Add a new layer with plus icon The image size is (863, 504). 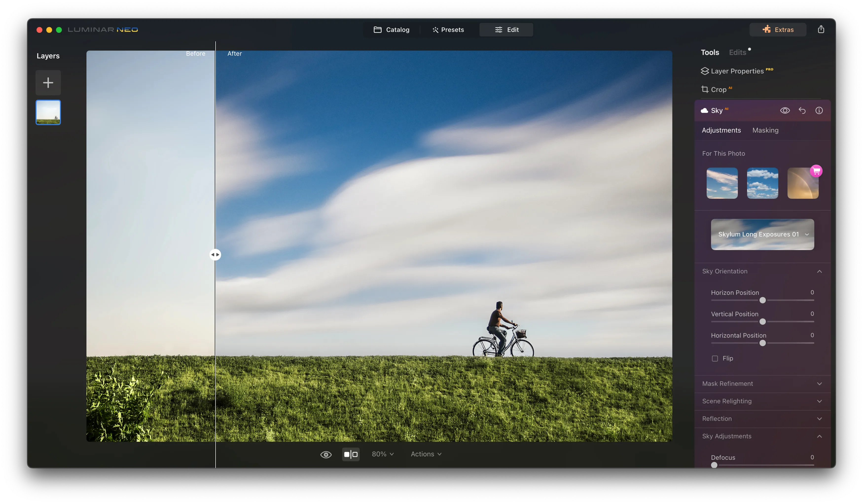pos(48,83)
